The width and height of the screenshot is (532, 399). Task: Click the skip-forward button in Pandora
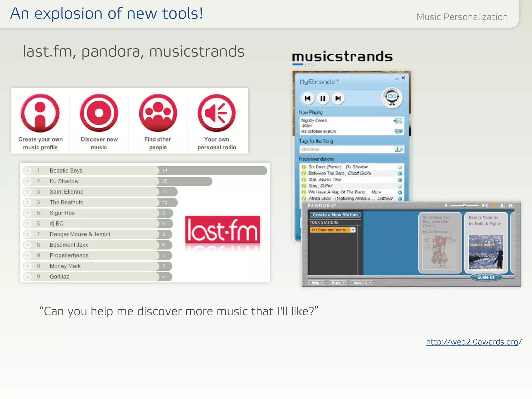tap(511, 205)
